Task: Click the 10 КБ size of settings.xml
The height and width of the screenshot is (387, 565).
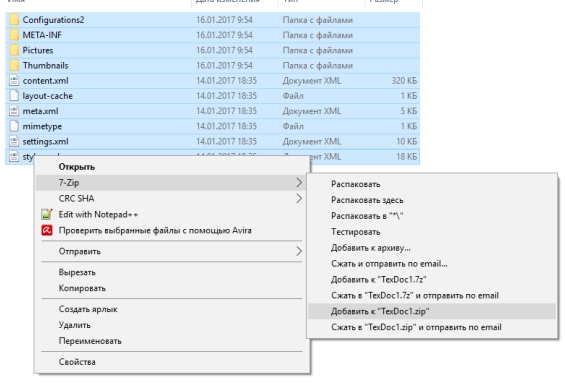Action: click(x=407, y=141)
